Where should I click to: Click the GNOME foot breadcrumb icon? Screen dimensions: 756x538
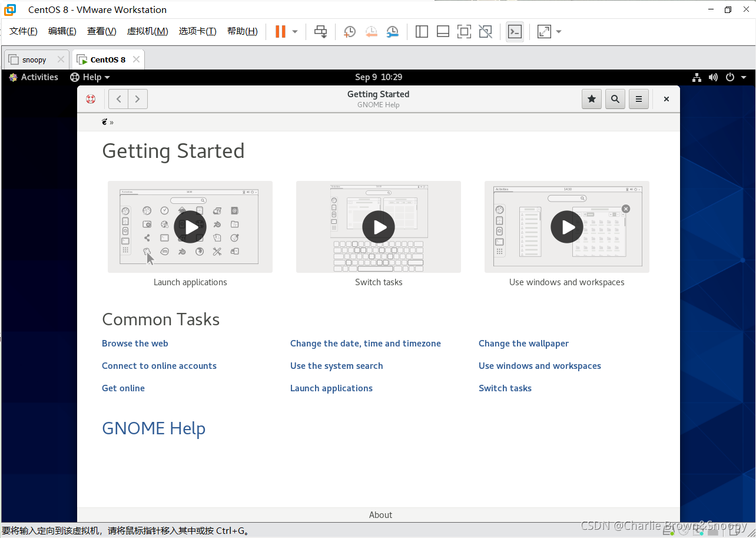pyautogui.click(x=105, y=122)
